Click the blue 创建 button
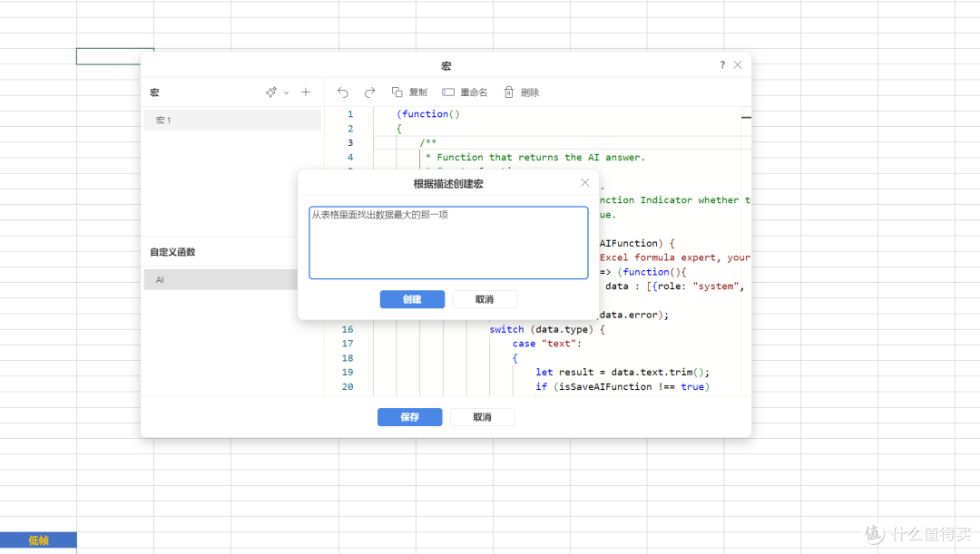980x554 pixels. [x=413, y=299]
